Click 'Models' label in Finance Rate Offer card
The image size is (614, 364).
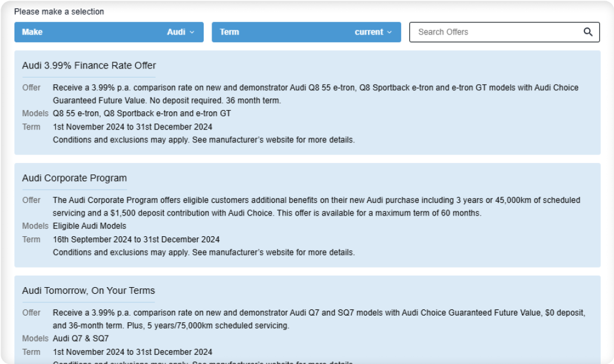pos(35,113)
